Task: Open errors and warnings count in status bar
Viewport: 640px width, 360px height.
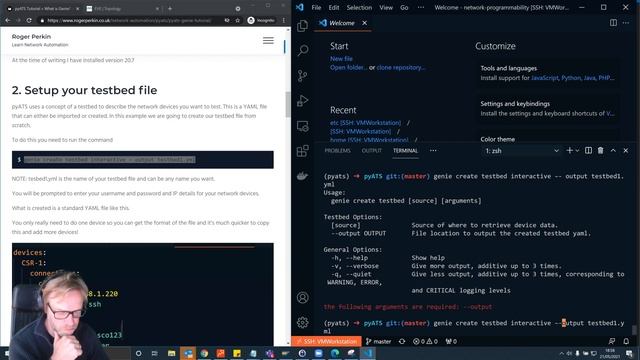Action: [425, 341]
